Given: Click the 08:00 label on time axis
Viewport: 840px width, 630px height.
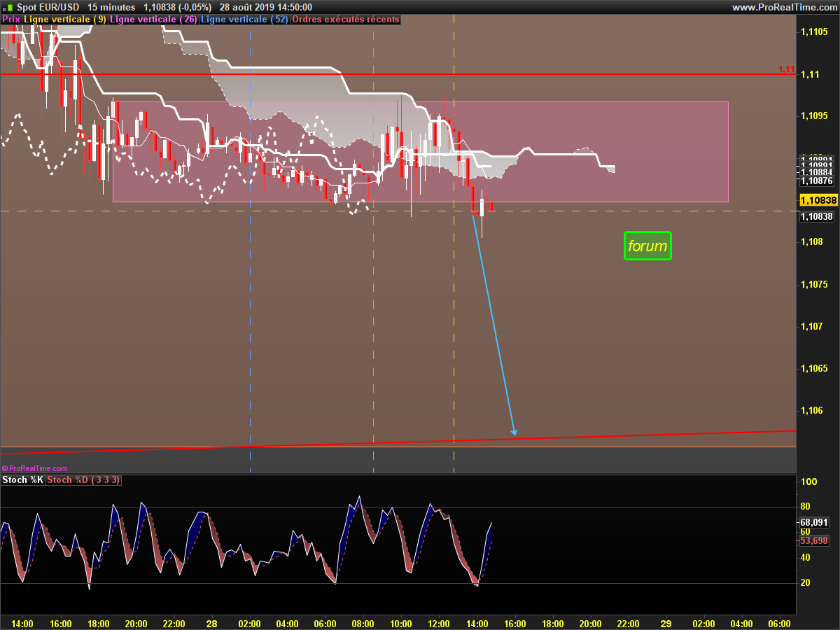Looking at the screenshot, I should tap(363, 623).
